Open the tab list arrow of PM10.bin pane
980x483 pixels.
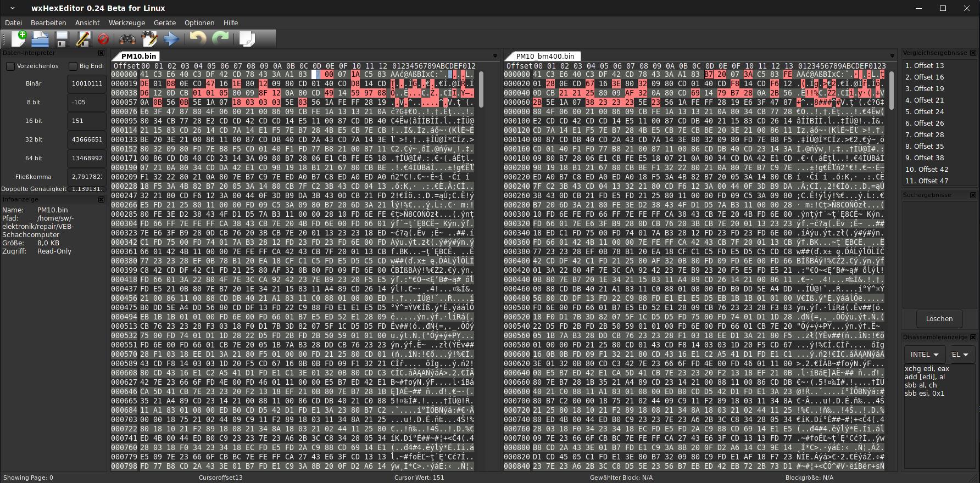(x=495, y=56)
